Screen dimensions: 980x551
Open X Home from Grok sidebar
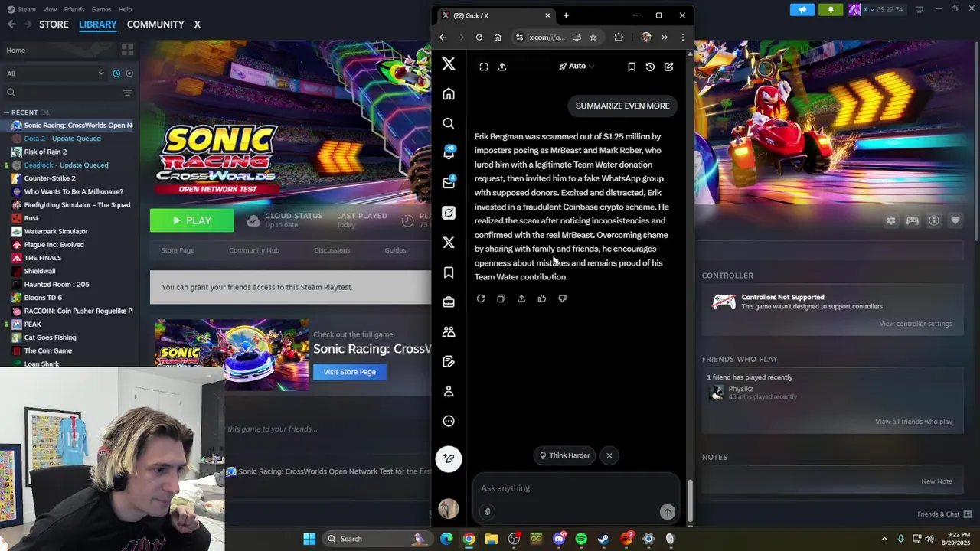(449, 94)
